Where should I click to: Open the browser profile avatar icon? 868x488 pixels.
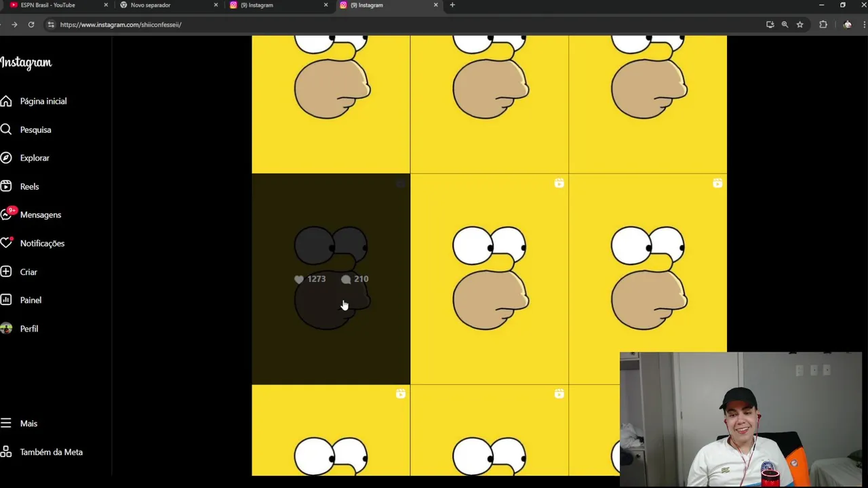[x=847, y=24]
